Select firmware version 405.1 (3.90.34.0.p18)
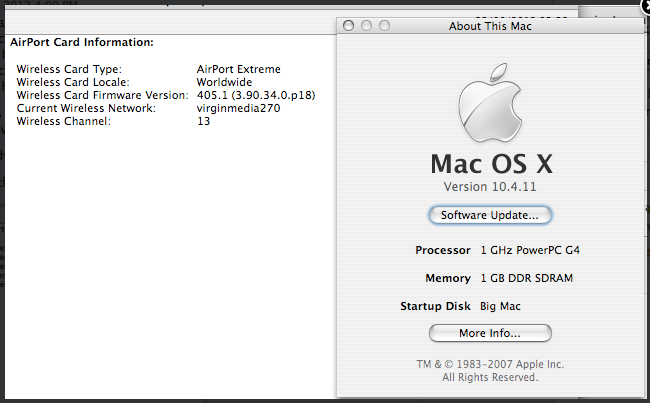650x403 pixels. point(256,95)
